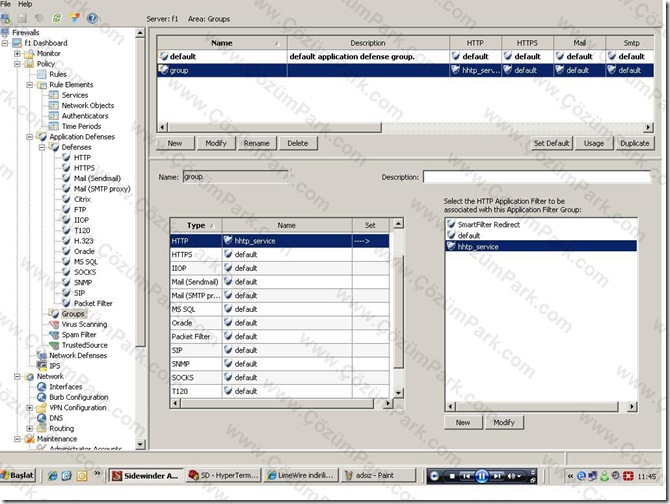The image size is (670, 504).
Task: Collapse the Rule Elements node
Action: [29, 85]
